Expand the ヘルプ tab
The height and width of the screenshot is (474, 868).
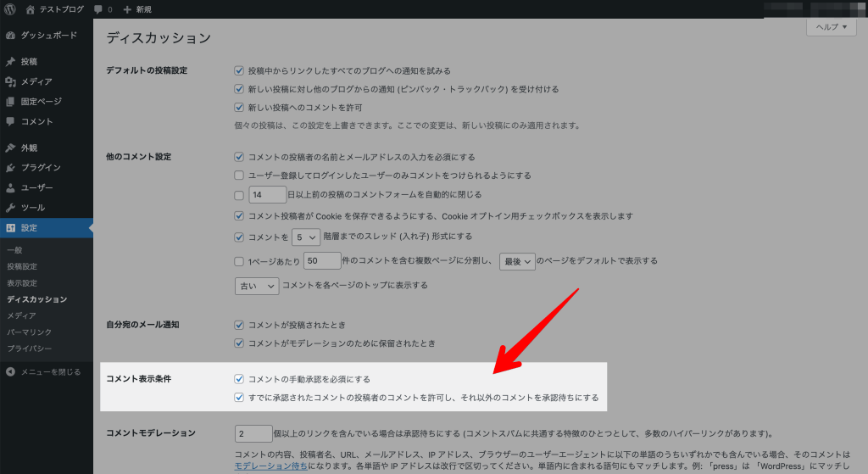tap(832, 26)
